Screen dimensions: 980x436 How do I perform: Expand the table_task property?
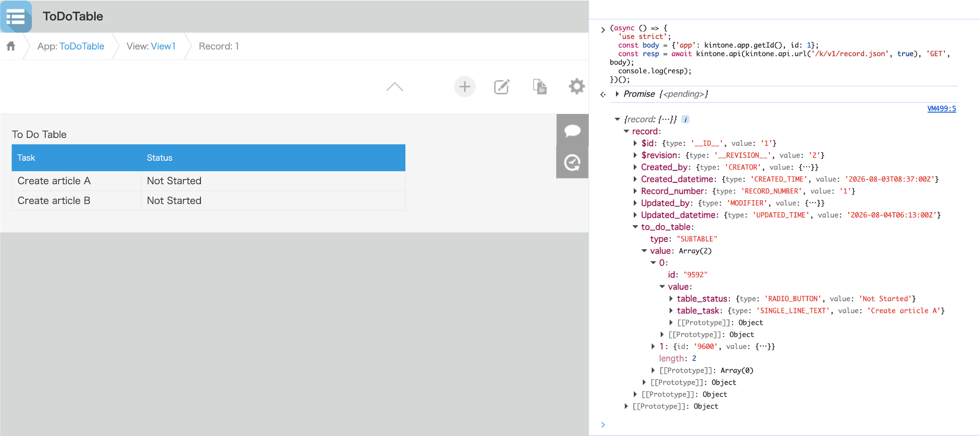pyautogui.click(x=671, y=311)
